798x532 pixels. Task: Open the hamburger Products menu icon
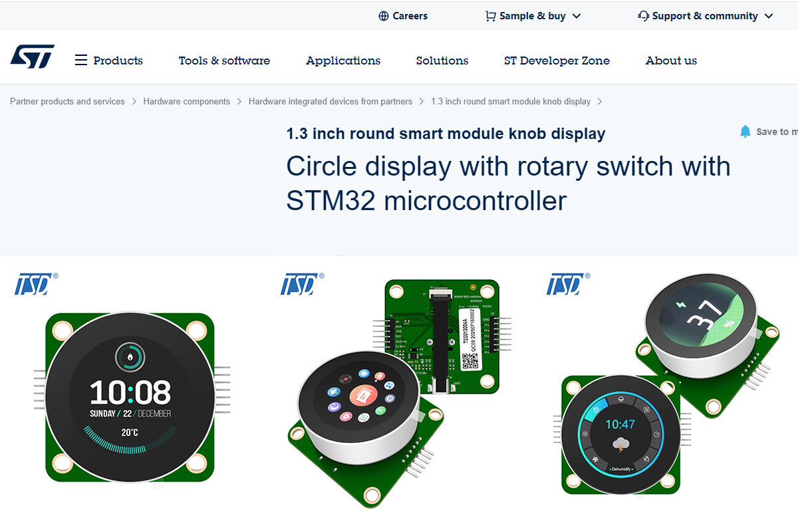[x=81, y=61]
